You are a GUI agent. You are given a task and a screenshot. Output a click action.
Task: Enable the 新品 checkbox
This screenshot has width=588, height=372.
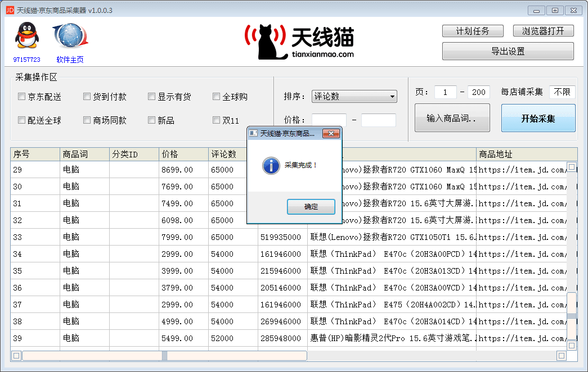(151, 120)
